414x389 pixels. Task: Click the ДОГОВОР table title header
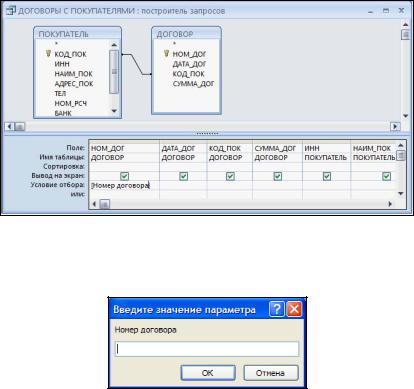(186, 34)
